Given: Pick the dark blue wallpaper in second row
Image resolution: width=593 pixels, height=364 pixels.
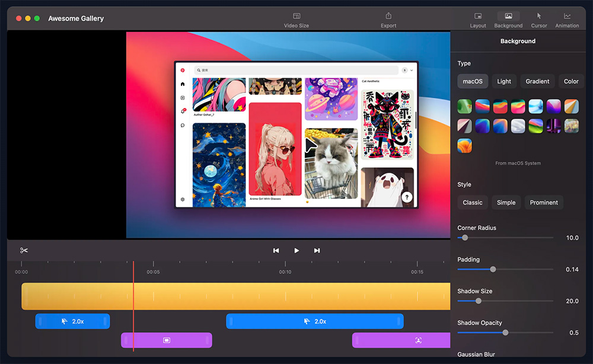Looking at the screenshot, I should 482,126.
